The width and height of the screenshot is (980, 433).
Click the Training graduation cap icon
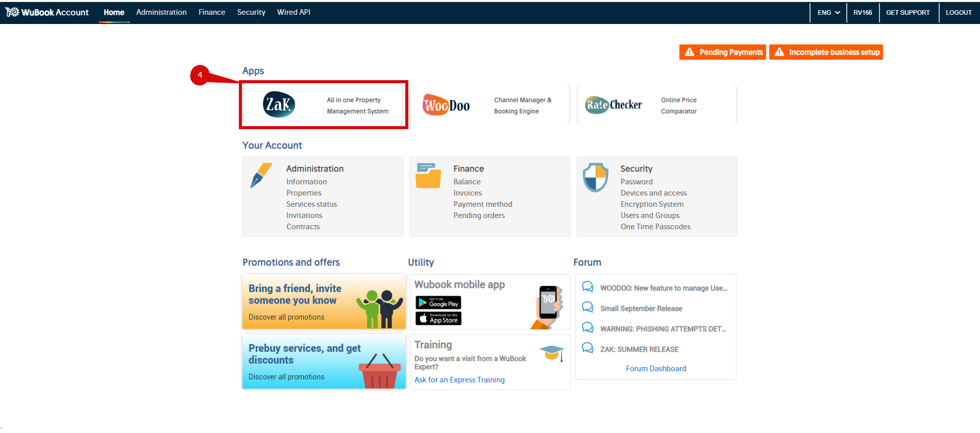coord(552,352)
